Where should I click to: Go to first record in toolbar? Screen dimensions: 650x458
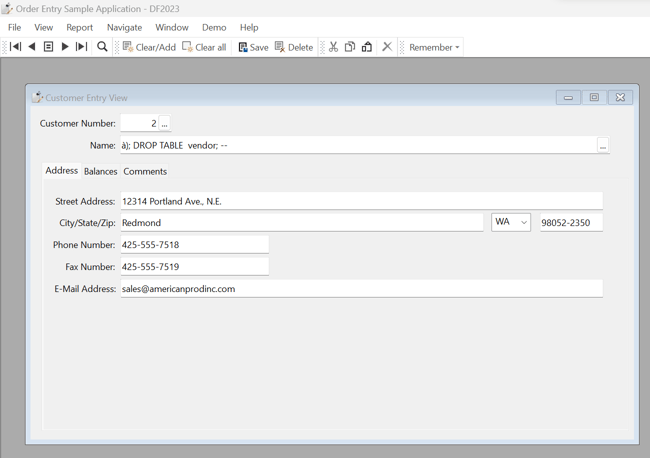pyautogui.click(x=15, y=47)
